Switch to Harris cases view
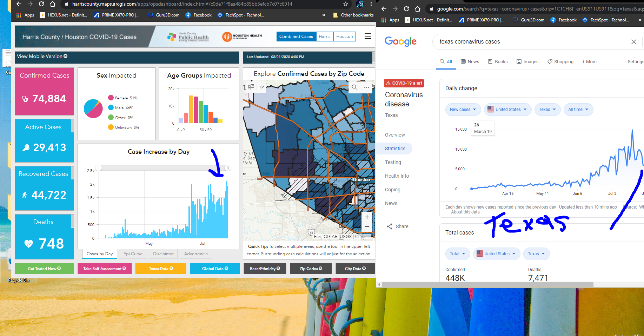This screenshot has width=644, height=336. [x=325, y=37]
